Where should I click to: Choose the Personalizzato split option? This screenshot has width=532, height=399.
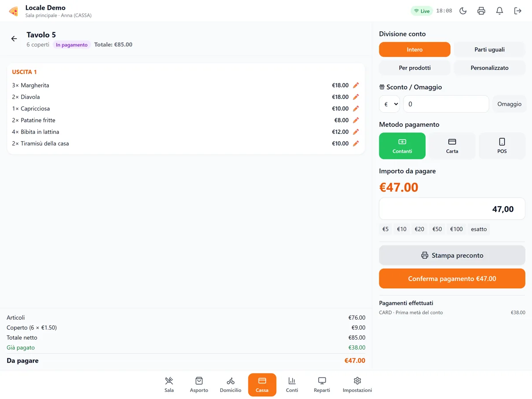[x=489, y=68]
